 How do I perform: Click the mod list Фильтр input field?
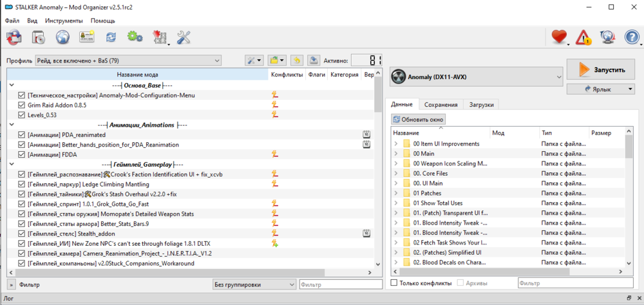point(339,284)
